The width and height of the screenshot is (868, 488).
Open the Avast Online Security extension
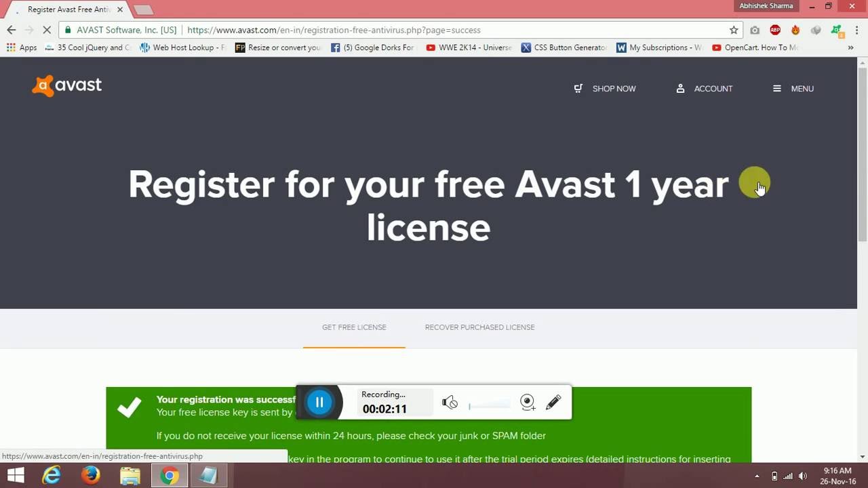click(x=837, y=30)
